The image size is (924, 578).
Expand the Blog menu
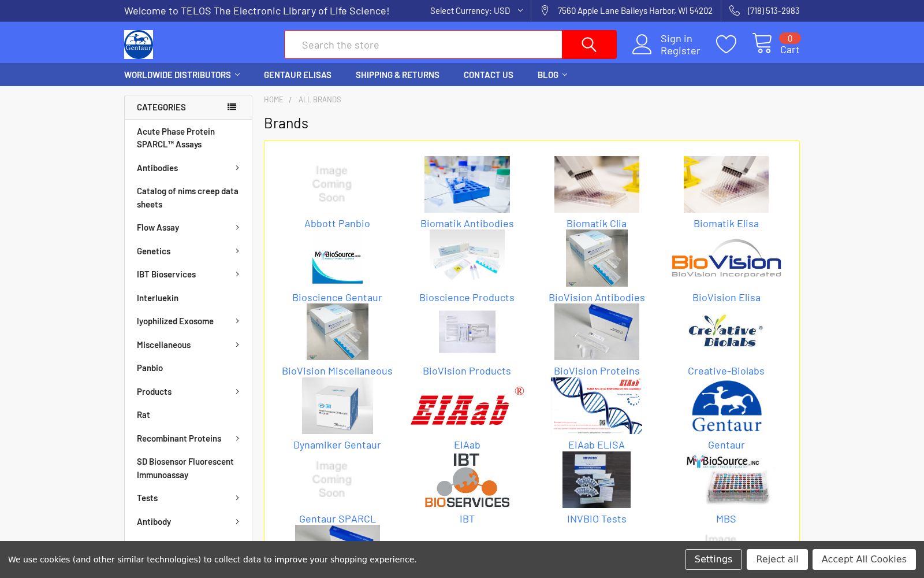click(x=552, y=75)
